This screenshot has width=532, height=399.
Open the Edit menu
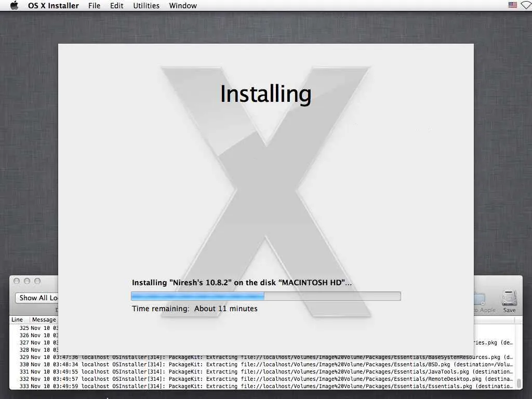[x=117, y=6]
